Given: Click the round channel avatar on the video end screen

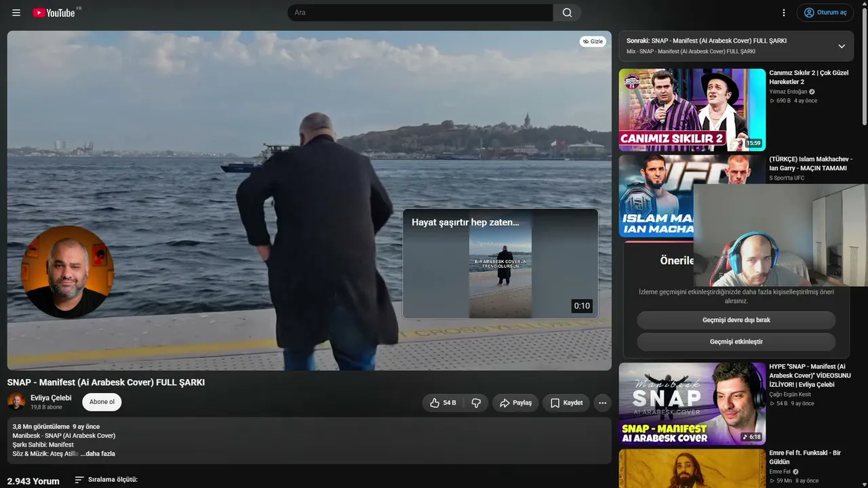Looking at the screenshot, I should (x=67, y=272).
